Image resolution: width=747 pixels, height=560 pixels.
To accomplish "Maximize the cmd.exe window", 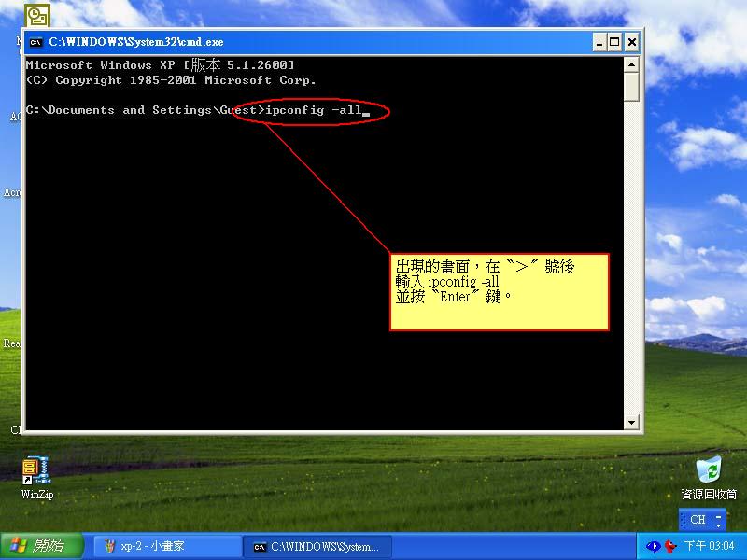I will (x=614, y=42).
